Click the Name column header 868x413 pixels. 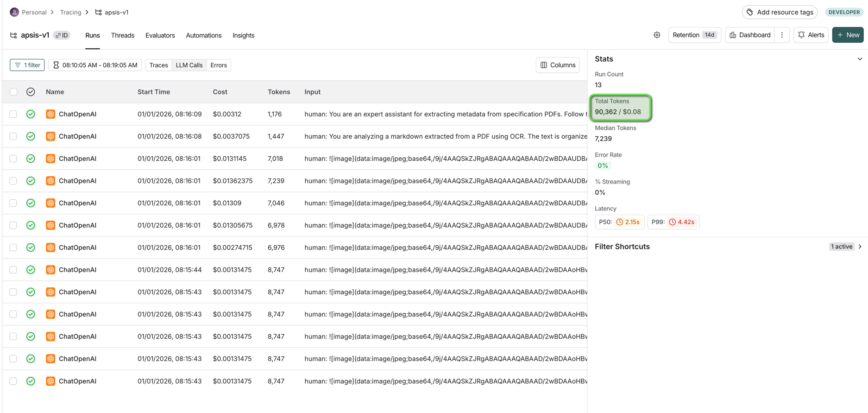(55, 92)
